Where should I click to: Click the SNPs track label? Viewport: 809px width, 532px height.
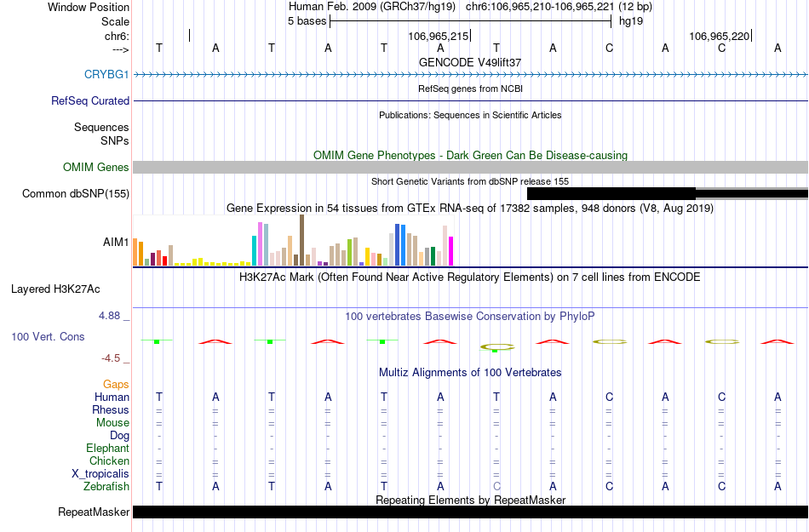coord(115,140)
